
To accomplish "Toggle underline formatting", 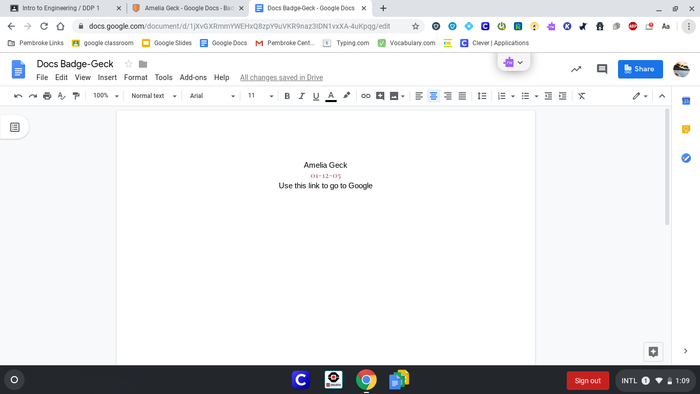I will [x=316, y=96].
